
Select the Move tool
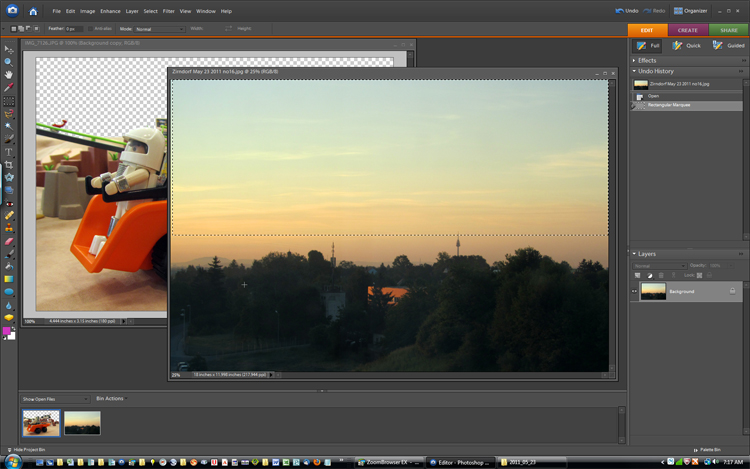[9, 48]
